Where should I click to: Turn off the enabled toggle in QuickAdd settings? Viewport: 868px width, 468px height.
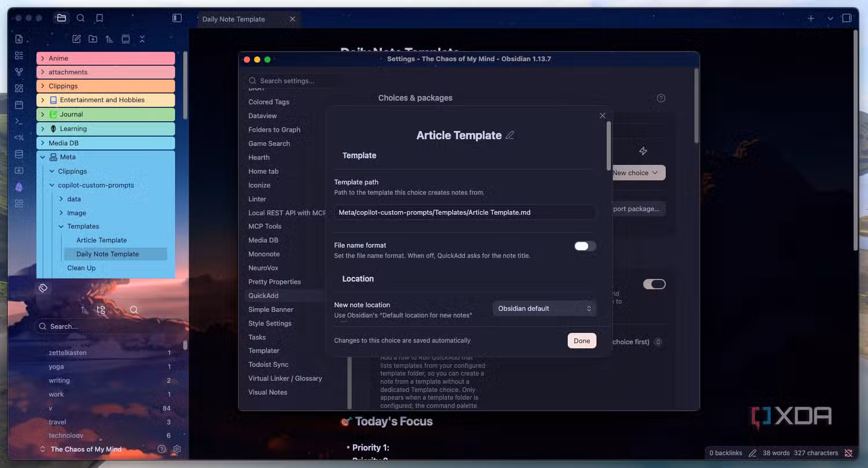point(654,284)
